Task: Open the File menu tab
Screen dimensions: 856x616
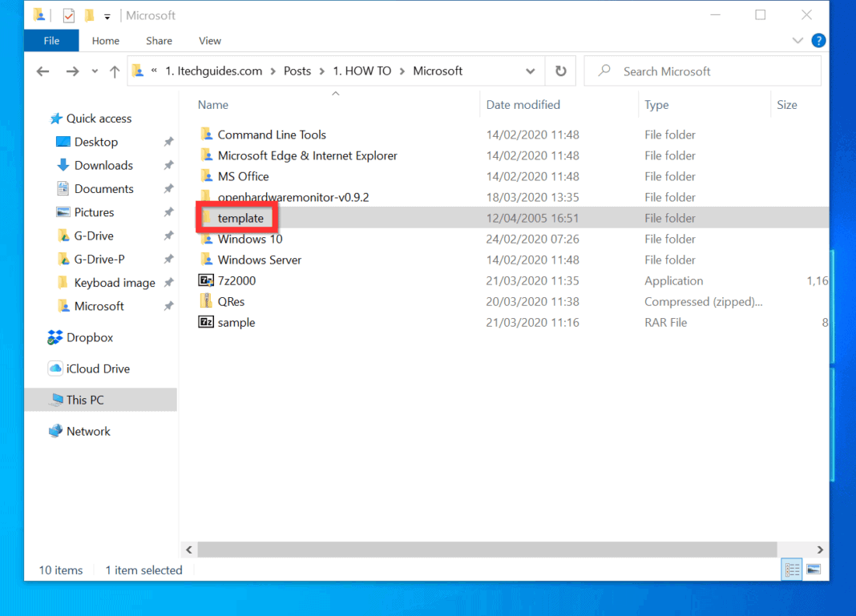Action: (x=51, y=40)
